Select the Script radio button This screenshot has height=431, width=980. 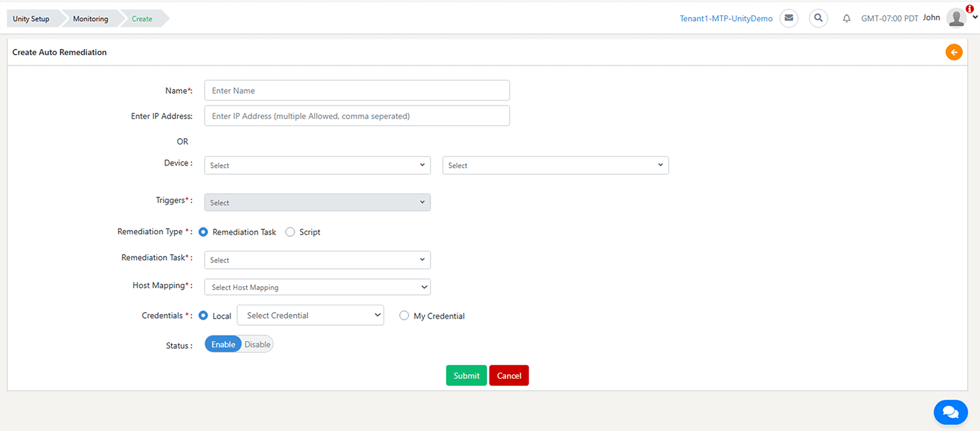coord(290,232)
